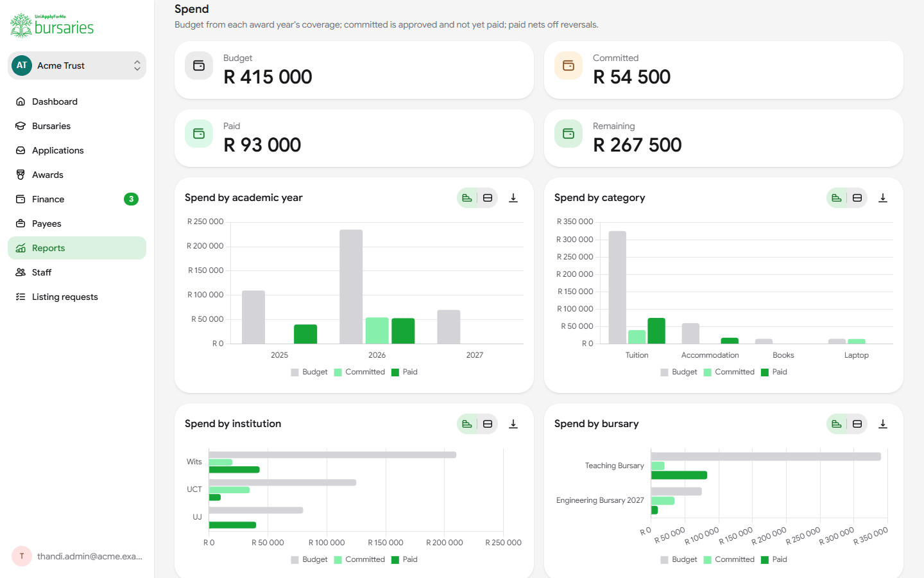Image resolution: width=924 pixels, height=578 pixels.
Task: Download the Spend by category chart
Action: pyautogui.click(x=883, y=198)
